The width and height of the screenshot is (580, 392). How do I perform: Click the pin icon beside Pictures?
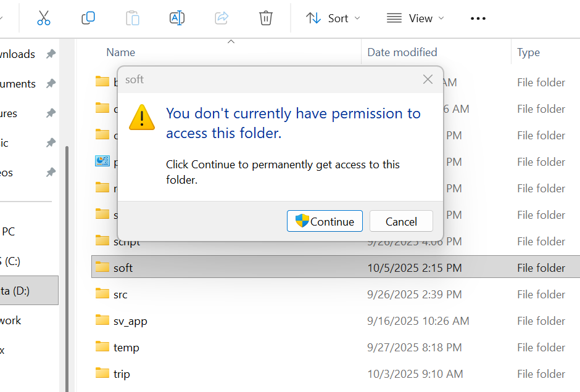click(x=51, y=113)
